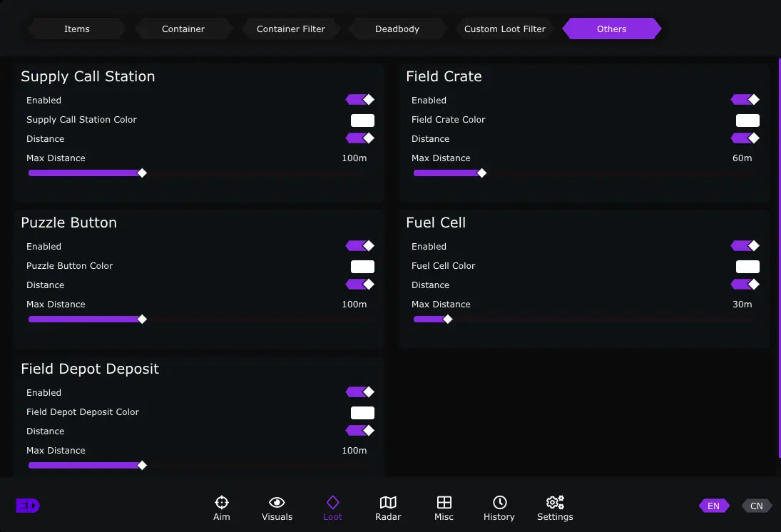This screenshot has height=532, width=781.
Task: Disable the Supply Call Station Enabled toggle
Action: [x=360, y=100]
